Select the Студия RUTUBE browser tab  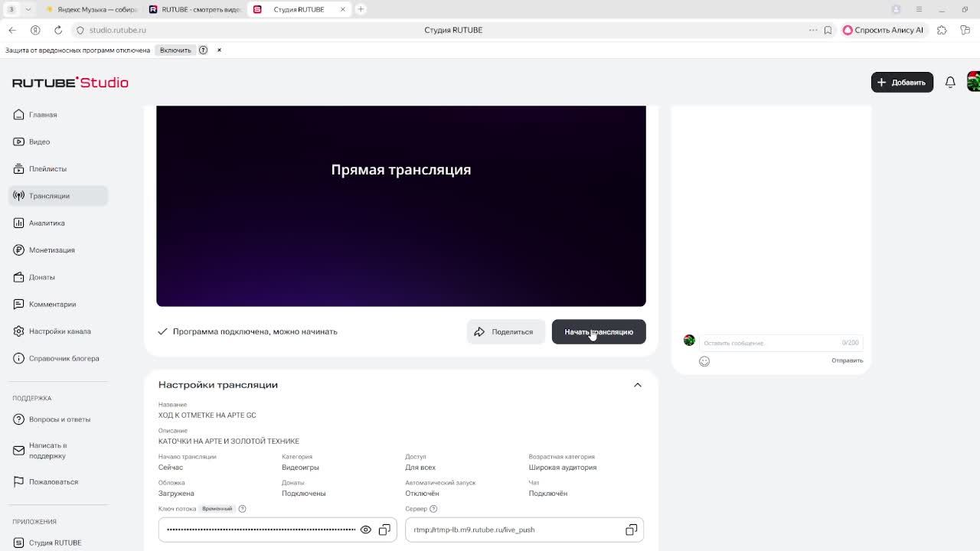299,9
